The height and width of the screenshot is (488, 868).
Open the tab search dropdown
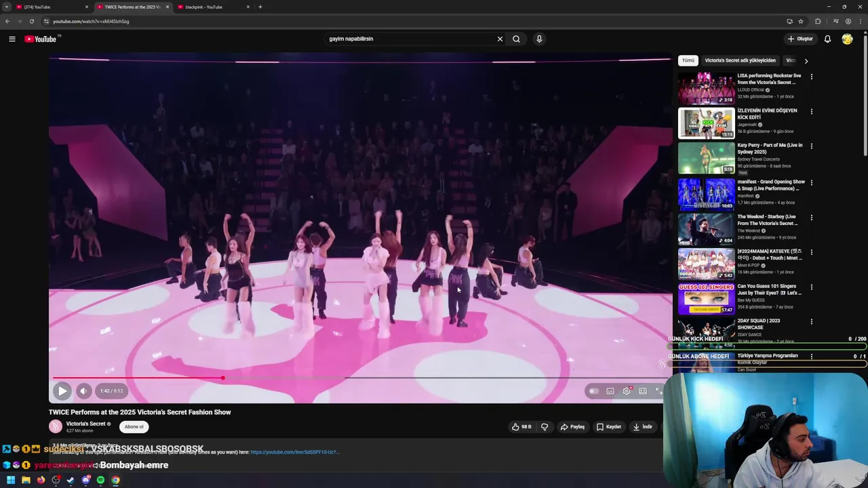pyautogui.click(x=6, y=7)
